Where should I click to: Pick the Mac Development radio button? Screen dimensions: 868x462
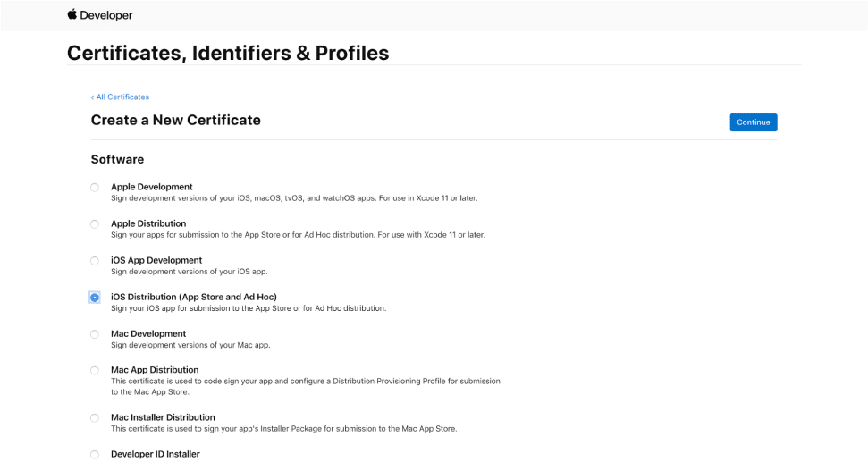click(x=95, y=334)
